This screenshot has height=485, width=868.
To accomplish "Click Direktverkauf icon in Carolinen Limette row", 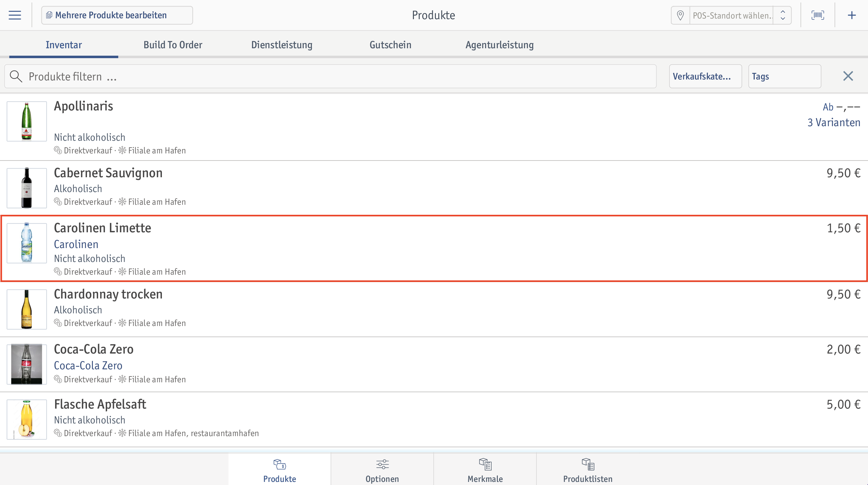I will pyautogui.click(x=58, y=271).
